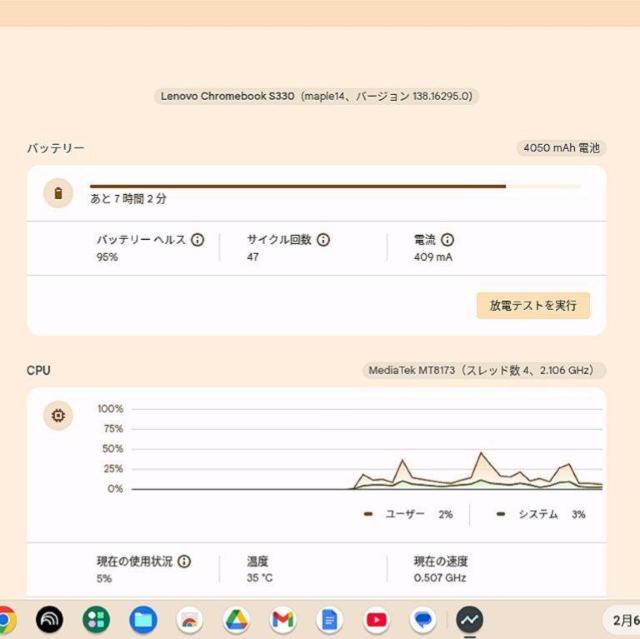
Task: Launch Google Drive from the shelf
Action: [236, 620]
